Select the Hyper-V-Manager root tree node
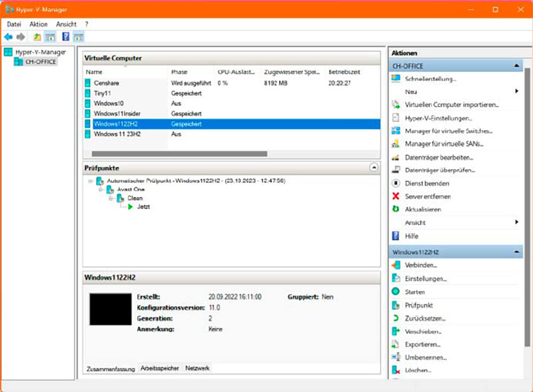The height and width of the screenshot is (392, 533). (x=41, y=52)
